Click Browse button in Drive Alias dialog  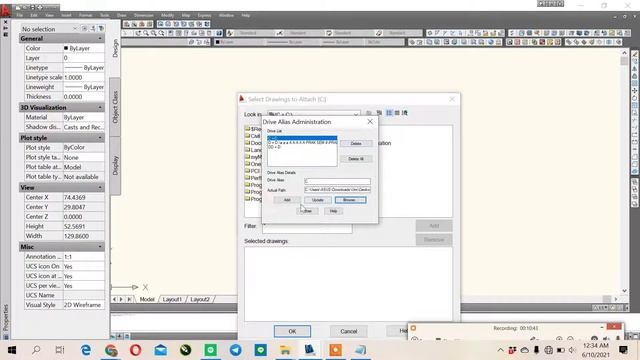point(351,200)
